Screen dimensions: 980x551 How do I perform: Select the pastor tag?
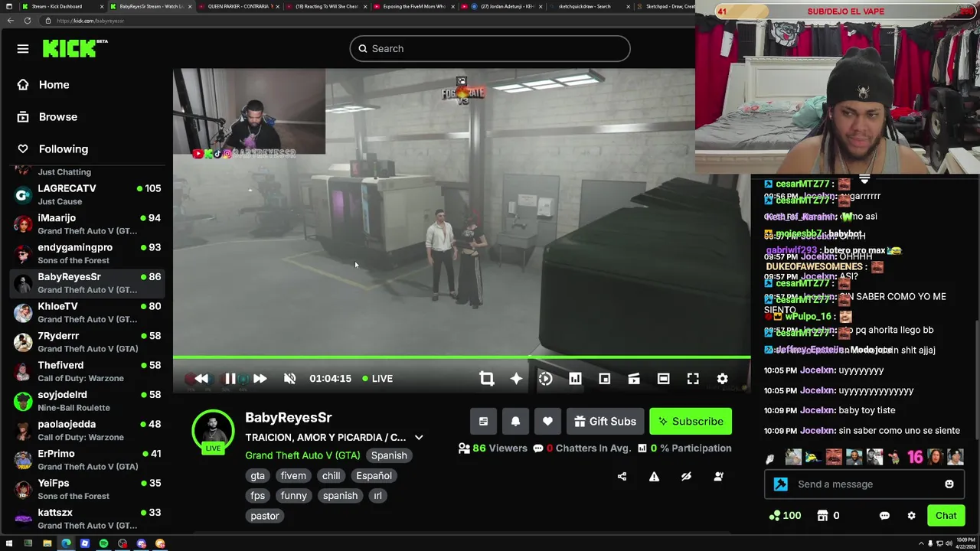265,516
